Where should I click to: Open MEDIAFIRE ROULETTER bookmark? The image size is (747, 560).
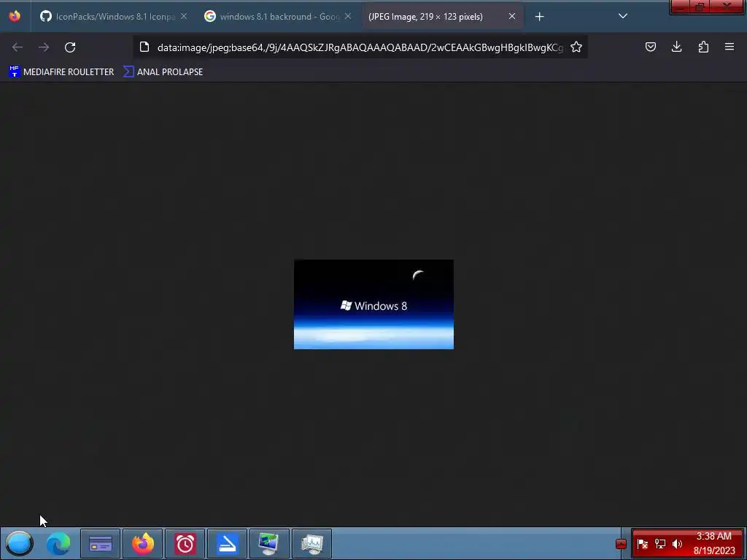pos(61,72)
